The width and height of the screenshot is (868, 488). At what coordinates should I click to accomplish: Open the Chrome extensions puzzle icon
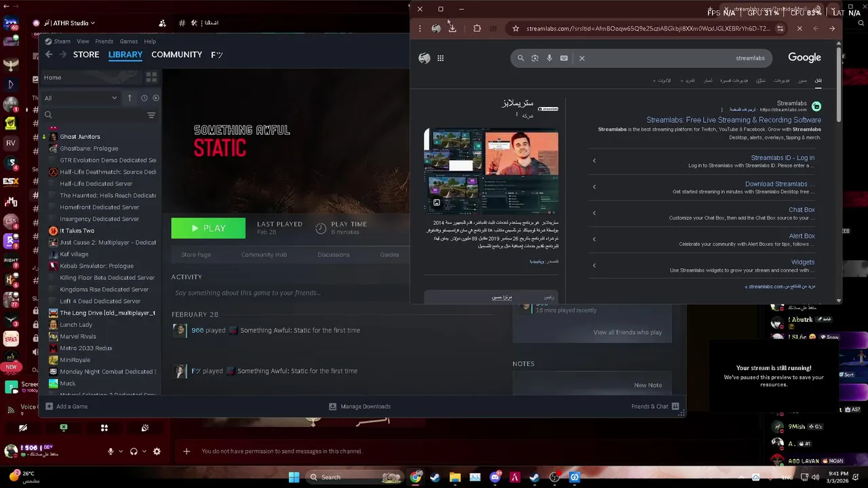(x=477, y=28)
